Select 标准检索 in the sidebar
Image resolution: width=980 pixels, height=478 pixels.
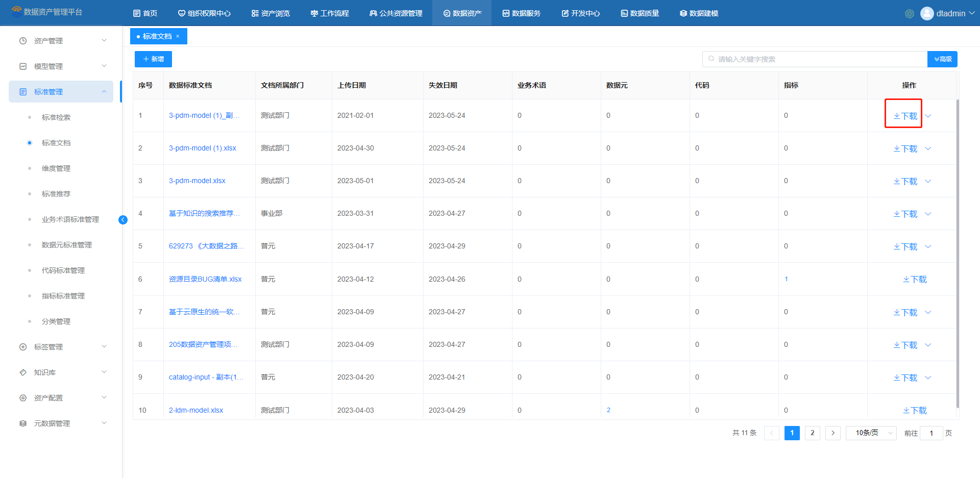click(56, 117)
